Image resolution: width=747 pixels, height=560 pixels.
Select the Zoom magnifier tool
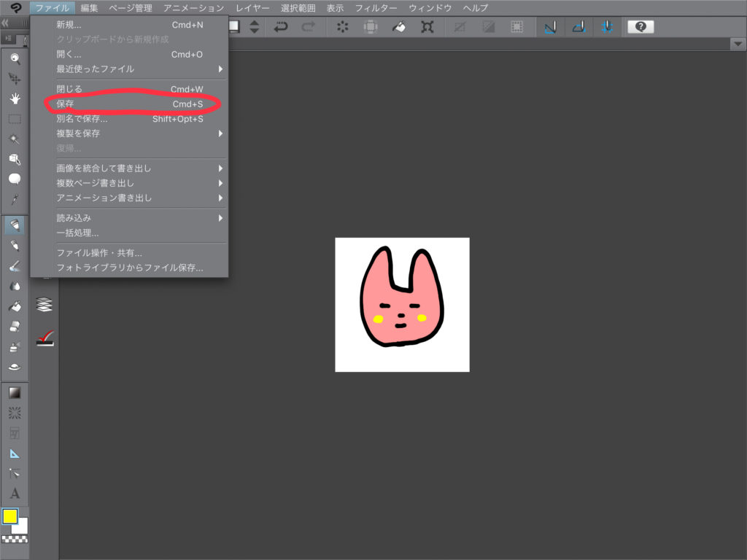pyautogui.click(x=15, y=58)
